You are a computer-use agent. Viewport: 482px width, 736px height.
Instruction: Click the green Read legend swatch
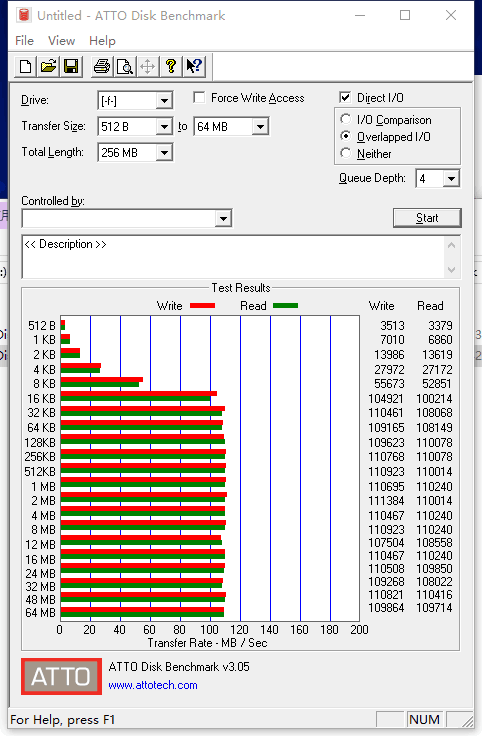coord(285,306)
